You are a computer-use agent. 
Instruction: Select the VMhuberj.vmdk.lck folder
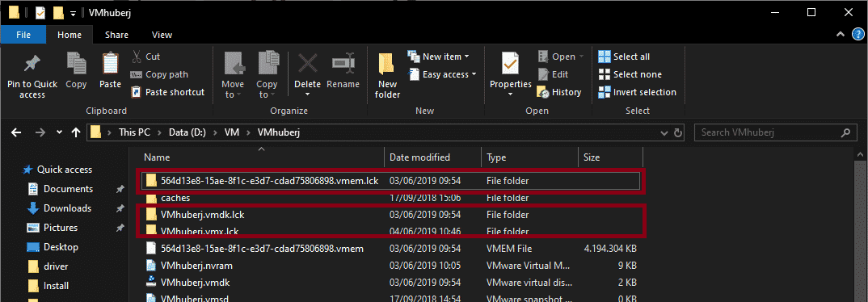pyautogui.click(x=391, y=215)
